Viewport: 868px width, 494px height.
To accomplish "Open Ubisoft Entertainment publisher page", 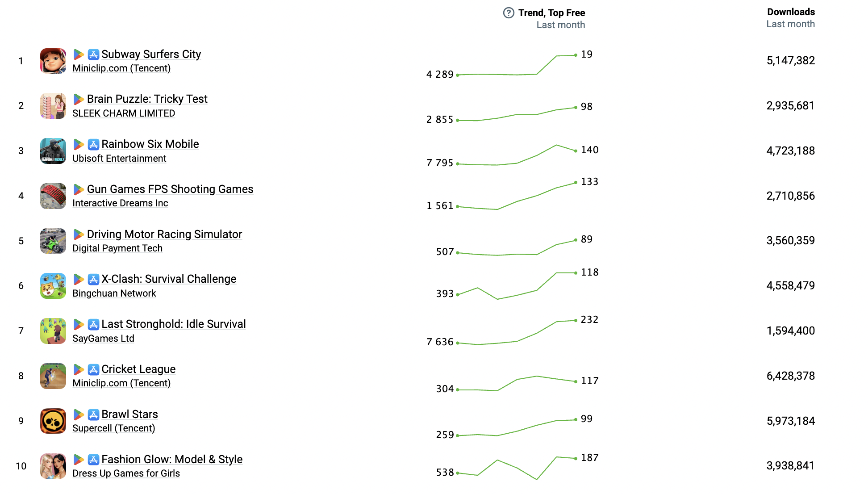I will coord(119,159).
